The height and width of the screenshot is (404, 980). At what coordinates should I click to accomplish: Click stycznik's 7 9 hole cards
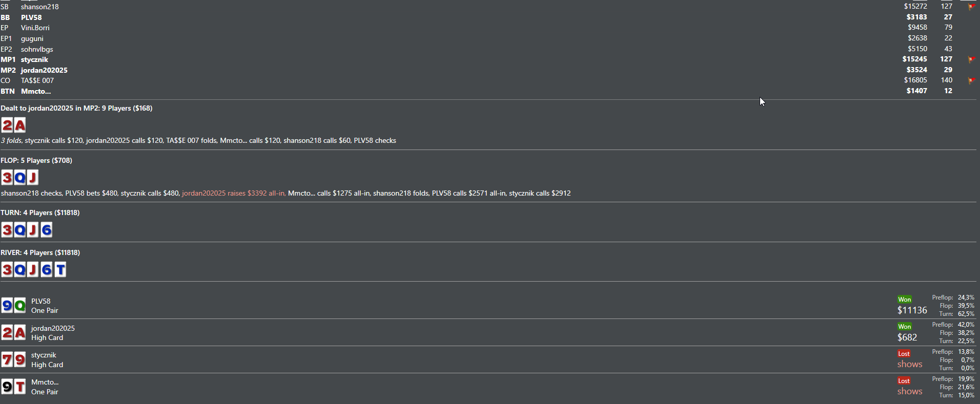(x=14, y=360)
